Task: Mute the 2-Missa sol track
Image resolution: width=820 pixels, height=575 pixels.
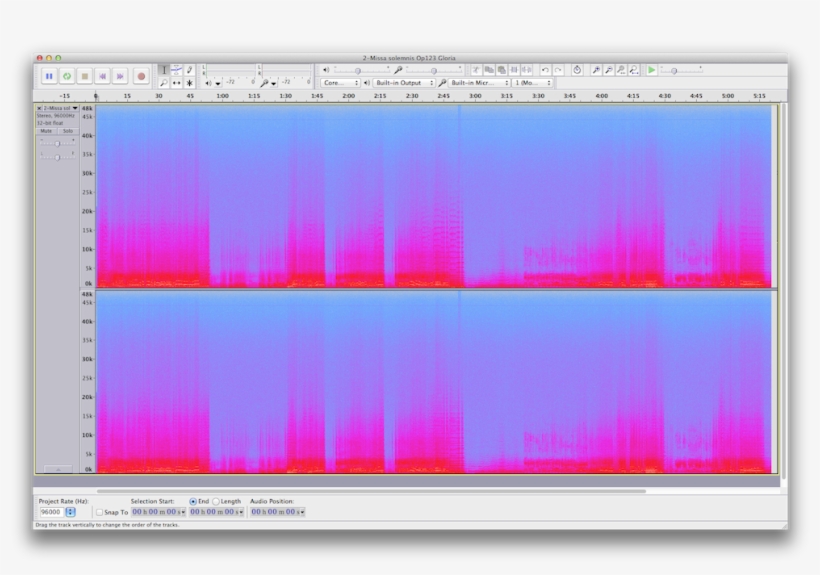Action: 46,131
